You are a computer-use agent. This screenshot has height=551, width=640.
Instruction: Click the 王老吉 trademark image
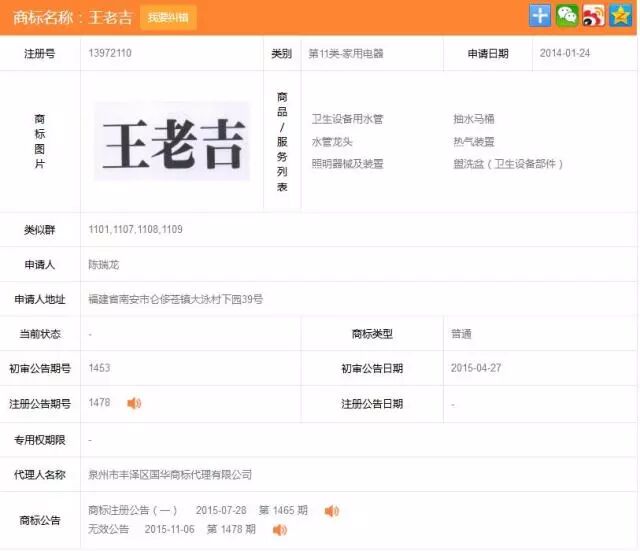point(172,142)
